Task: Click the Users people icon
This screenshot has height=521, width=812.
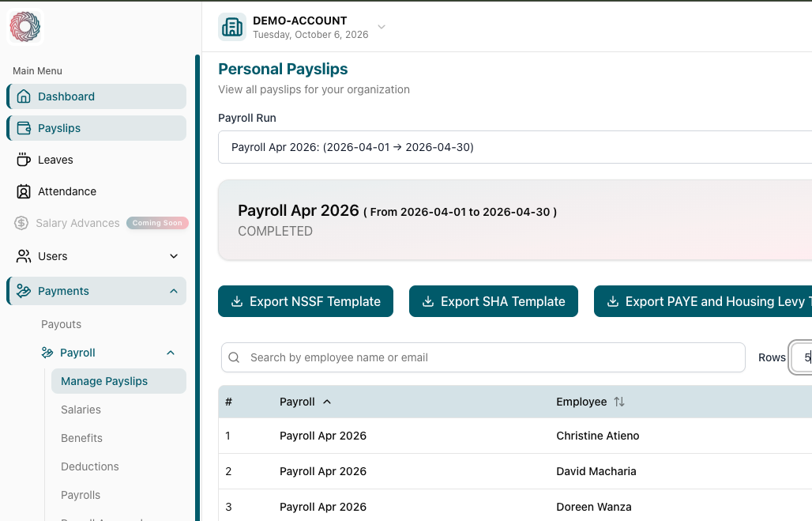Action: pos(24,256)
